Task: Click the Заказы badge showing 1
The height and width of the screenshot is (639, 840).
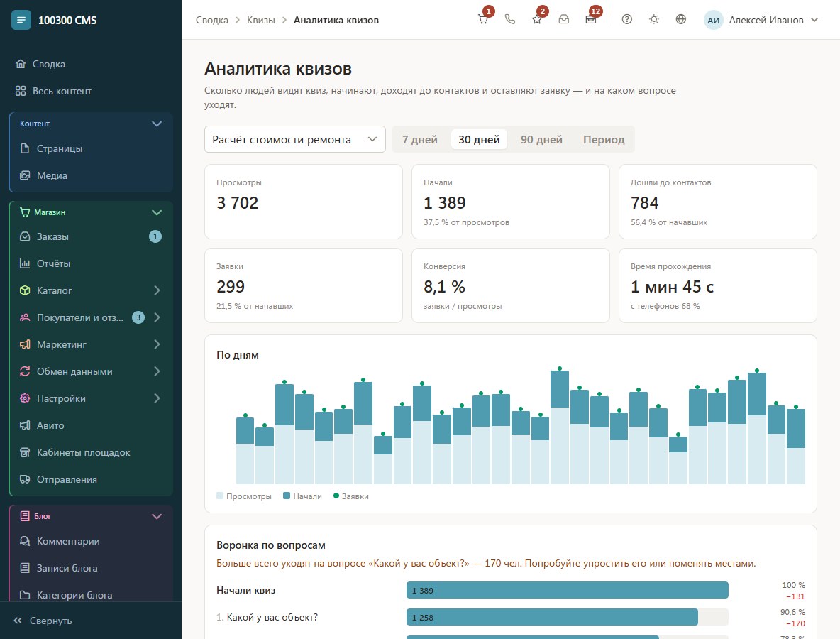Action: point(155,236)
